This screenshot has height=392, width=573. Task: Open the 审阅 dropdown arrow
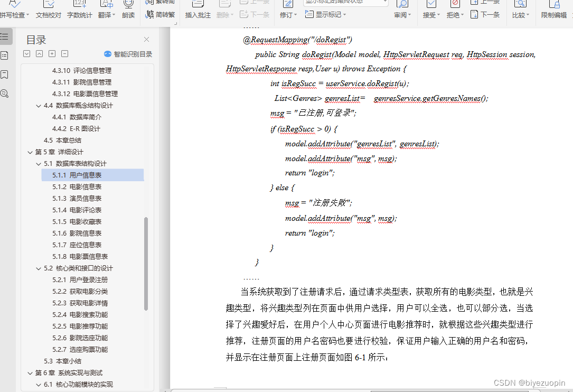click(x=410, y=15)
